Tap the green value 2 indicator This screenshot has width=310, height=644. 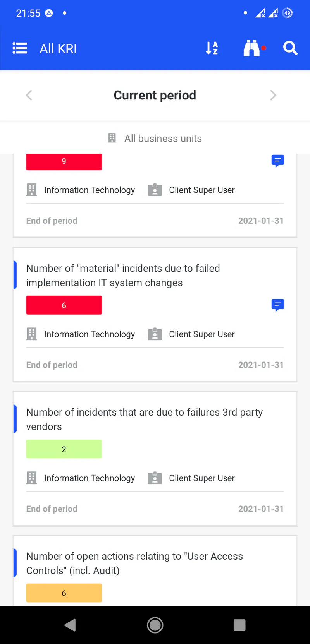[64, 449]
